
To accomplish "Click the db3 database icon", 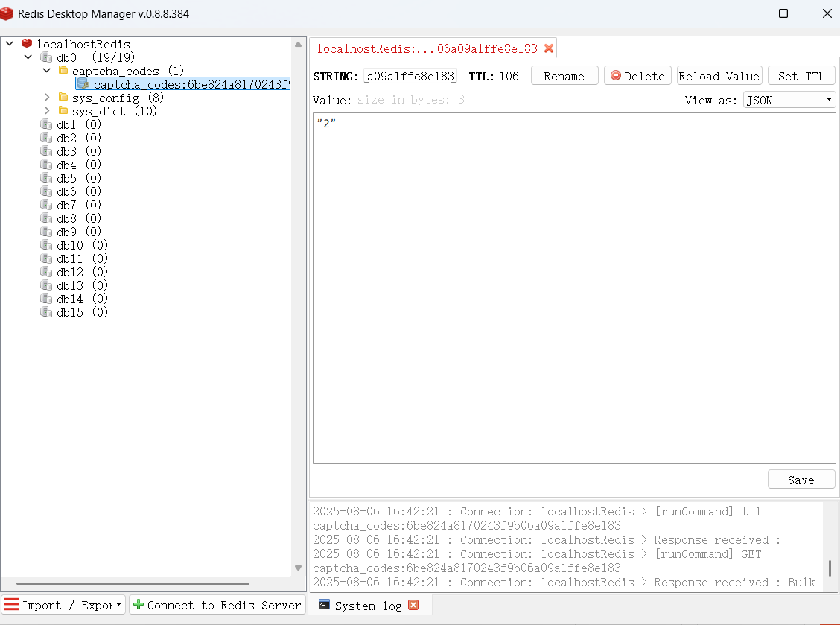I will pos(47,150).
